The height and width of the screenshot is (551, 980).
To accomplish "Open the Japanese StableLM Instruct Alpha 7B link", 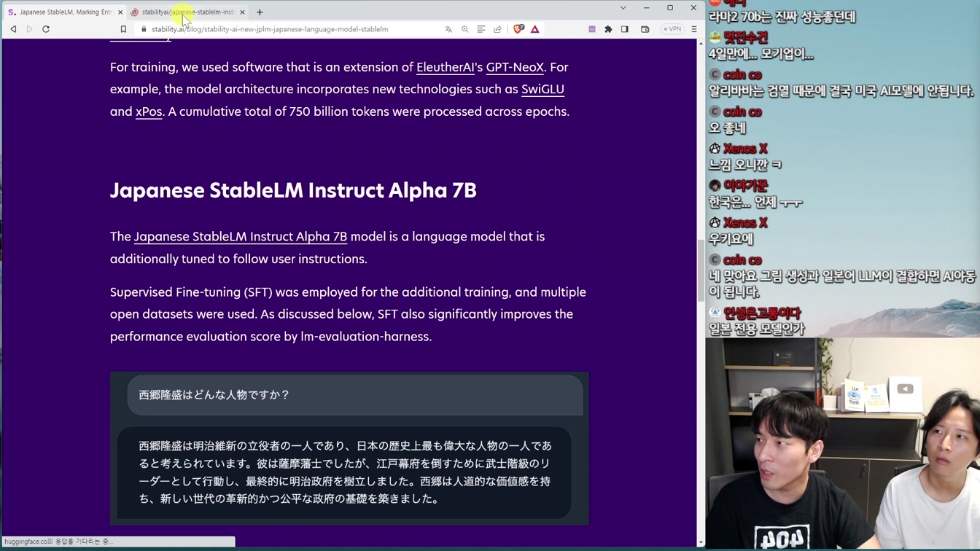I will [241, 237].
